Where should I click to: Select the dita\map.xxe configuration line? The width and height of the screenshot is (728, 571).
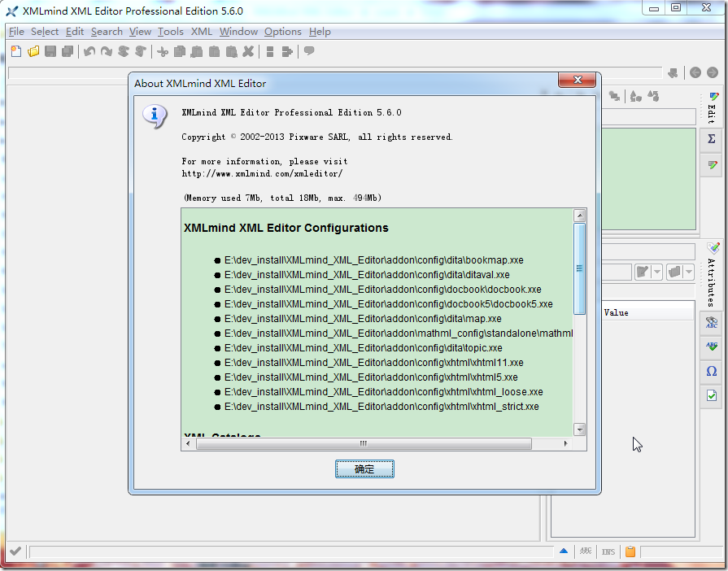[x=363, y=319]
